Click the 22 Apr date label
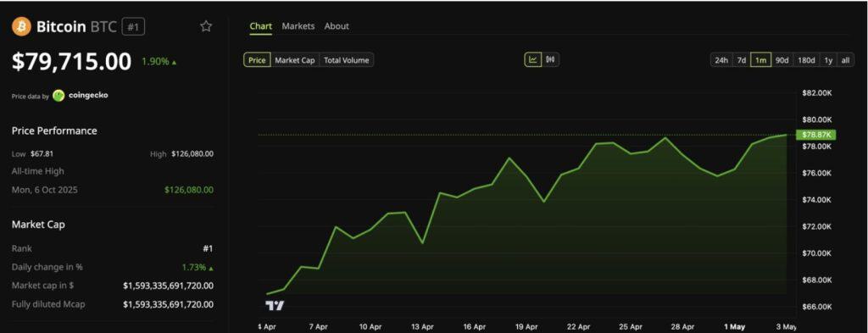The width and height of the screenshot is (868, 333). pos(578,327)
